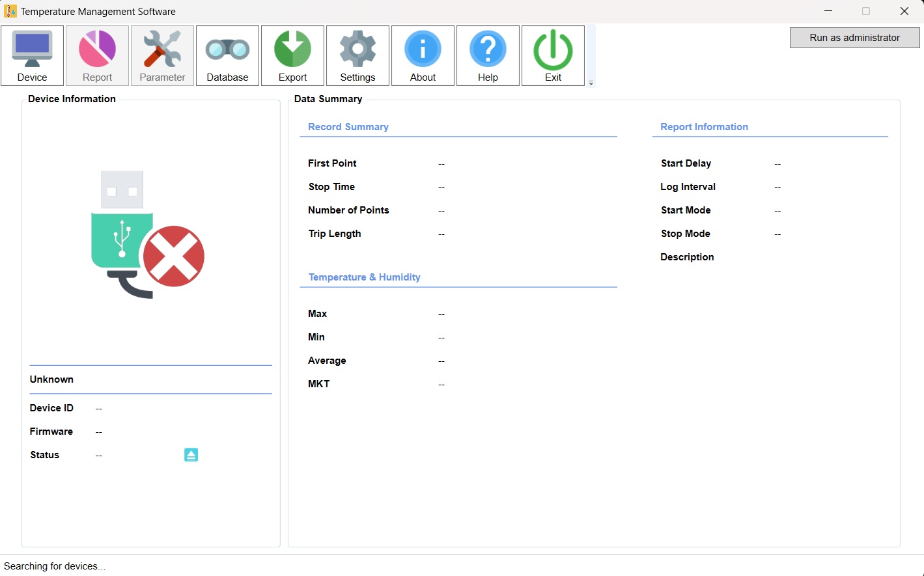Viewport: 924px width, 576px height.
Task: Minimize the Temperature Management Software window
Action: [x=828, y=11]
